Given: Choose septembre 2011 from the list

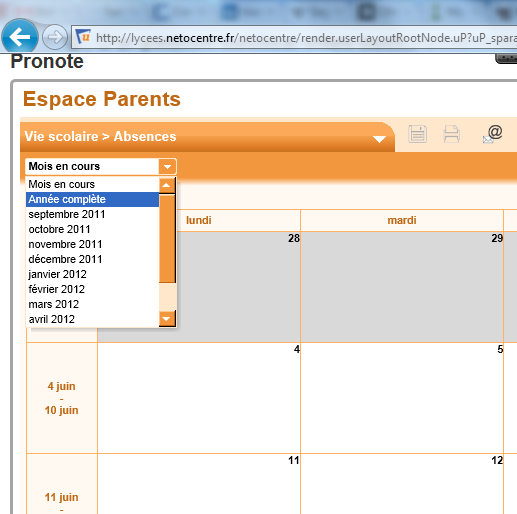Looking at the screenshot, I should (x=93, y=214).
